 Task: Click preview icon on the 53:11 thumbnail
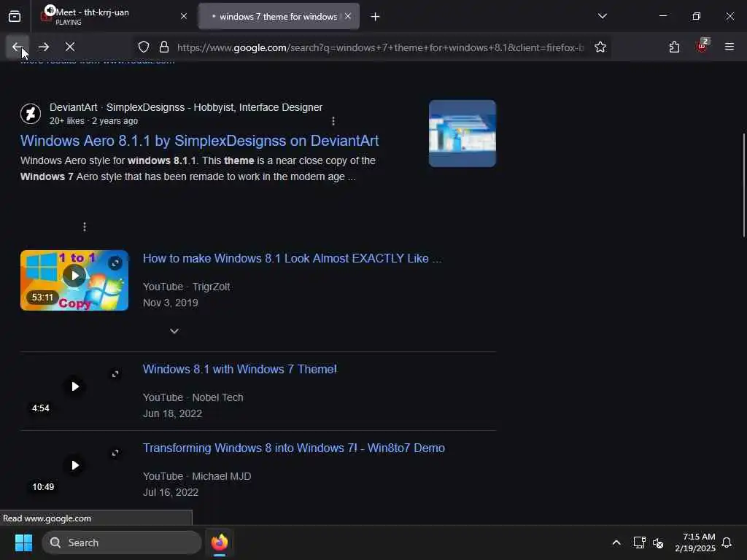click(115, 262)
